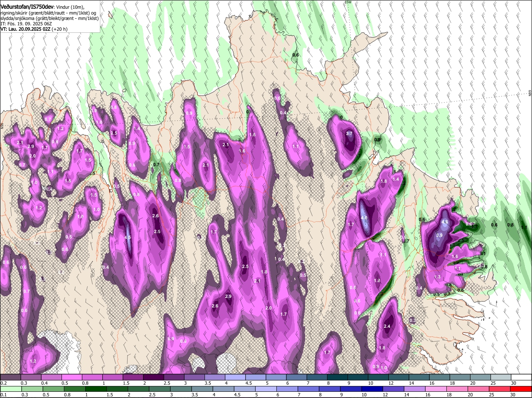This screenshot has height=398, width=532.
Task: Pick upper legend swatch between 2 and 2.5
Action: pyautogui.click(x=154, y=377)
